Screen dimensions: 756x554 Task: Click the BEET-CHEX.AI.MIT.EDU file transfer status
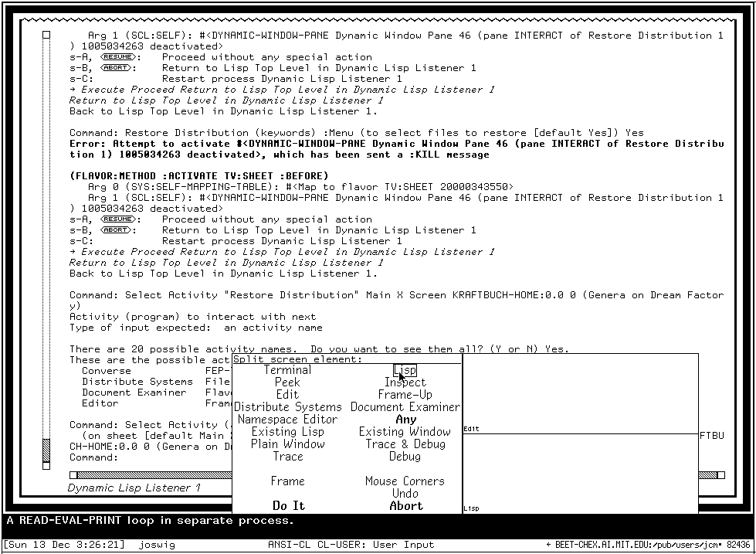pyautogui.click(x=647, y=546)
